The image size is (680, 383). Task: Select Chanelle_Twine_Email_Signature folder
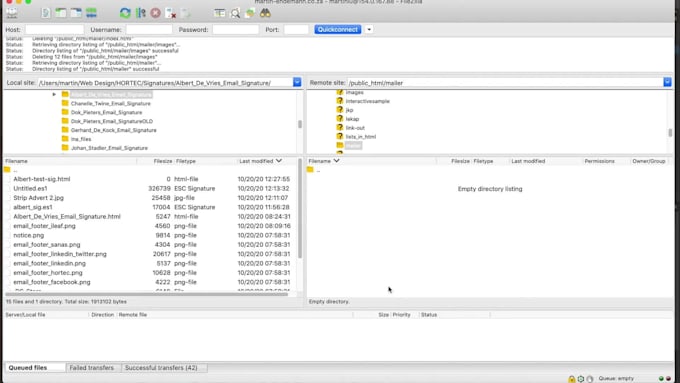(x=111, y=103)
